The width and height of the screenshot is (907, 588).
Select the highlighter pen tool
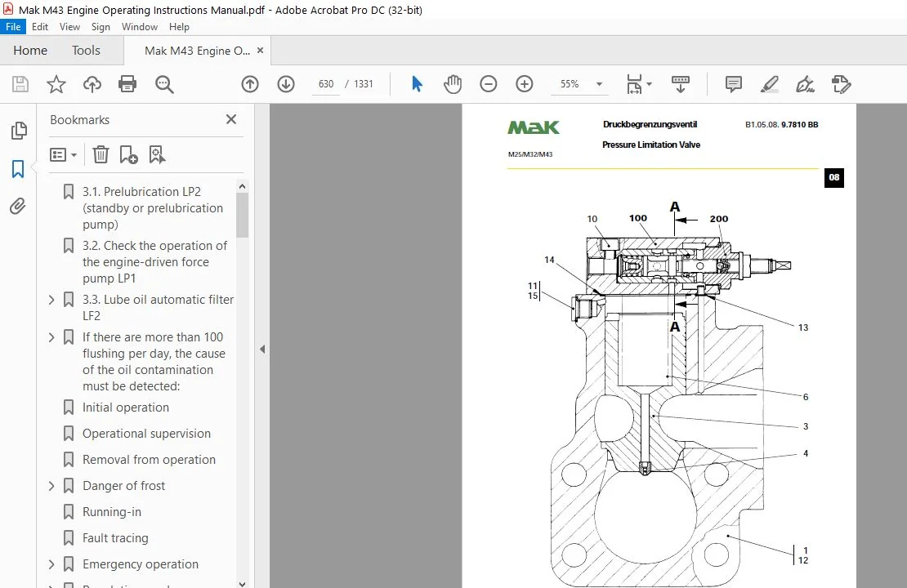(770, 84)
